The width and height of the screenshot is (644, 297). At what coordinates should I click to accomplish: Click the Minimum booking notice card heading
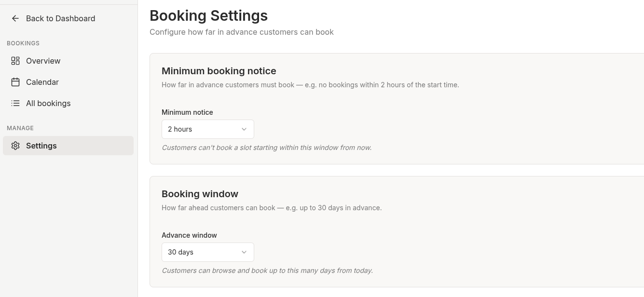219,71
